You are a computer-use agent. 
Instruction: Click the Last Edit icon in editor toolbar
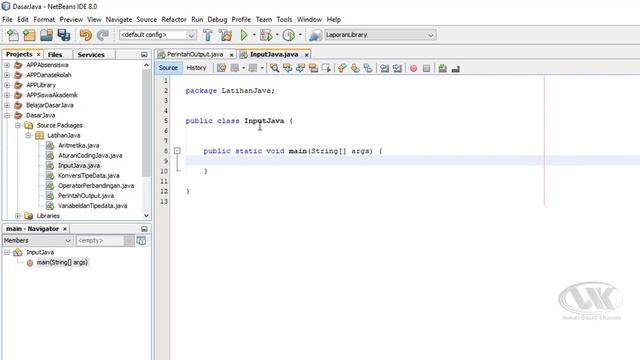coord(221,68)
